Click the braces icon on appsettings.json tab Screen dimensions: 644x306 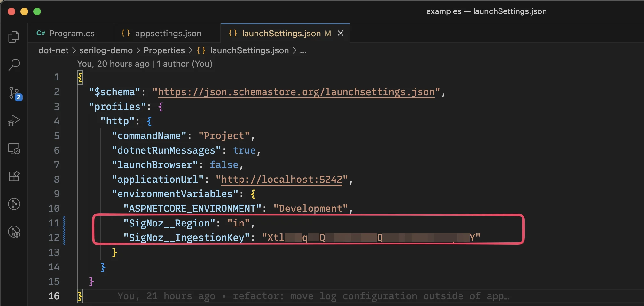tap(126, 33)
